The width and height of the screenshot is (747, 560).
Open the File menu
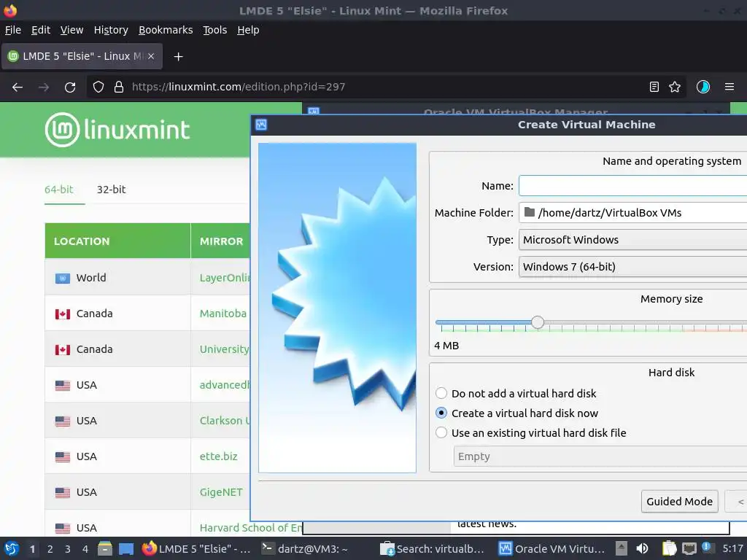tap(13, 30)
